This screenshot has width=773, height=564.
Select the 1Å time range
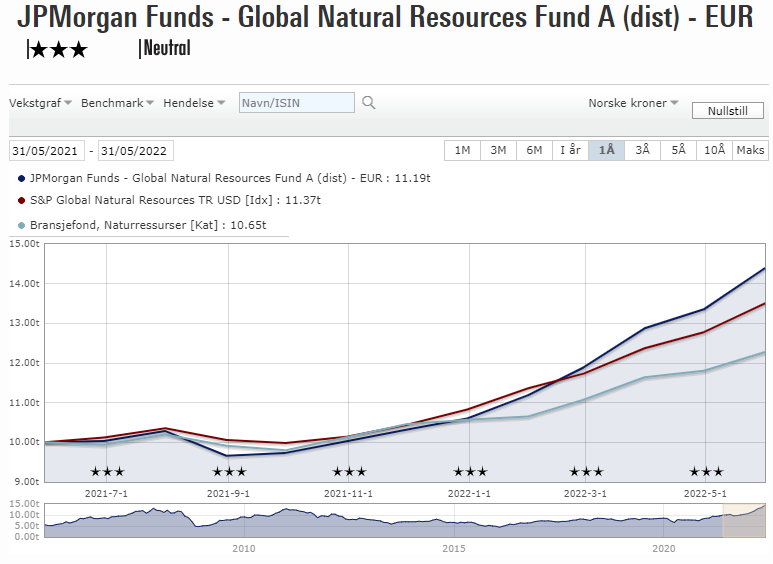(606, 150)
